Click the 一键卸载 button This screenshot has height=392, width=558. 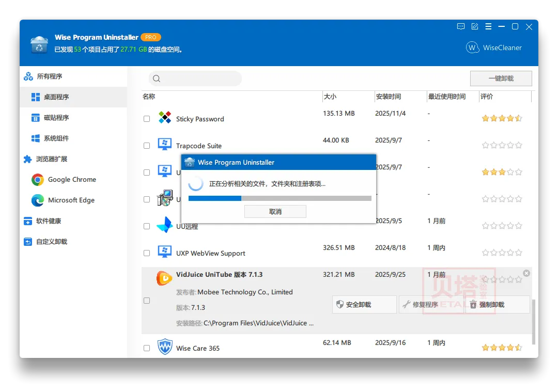click(501, 79)
